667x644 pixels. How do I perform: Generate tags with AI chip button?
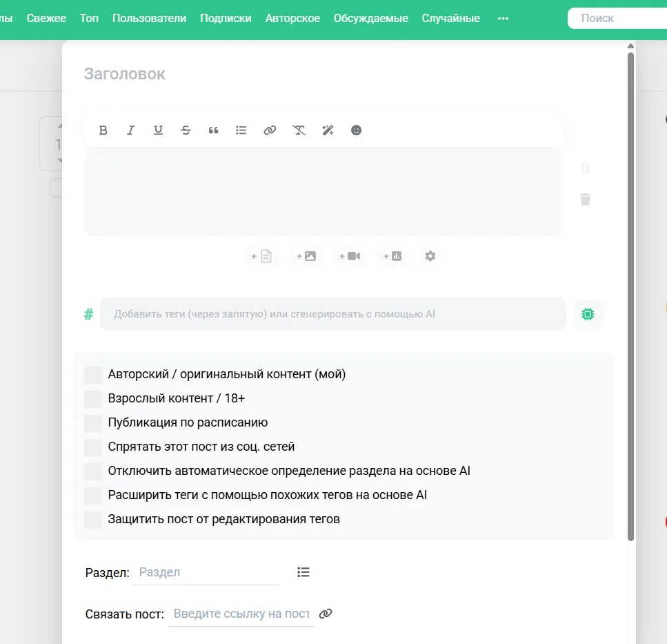(x=588, y=314)
